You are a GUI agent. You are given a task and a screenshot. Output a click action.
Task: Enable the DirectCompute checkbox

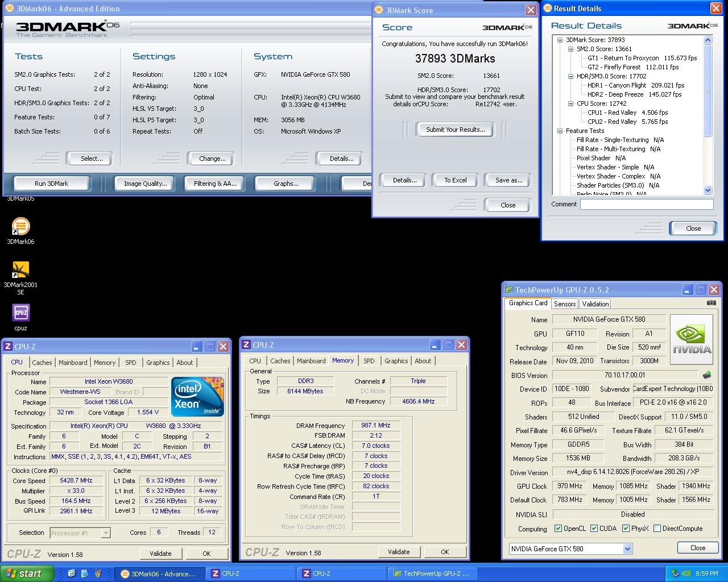pos(657,529)
